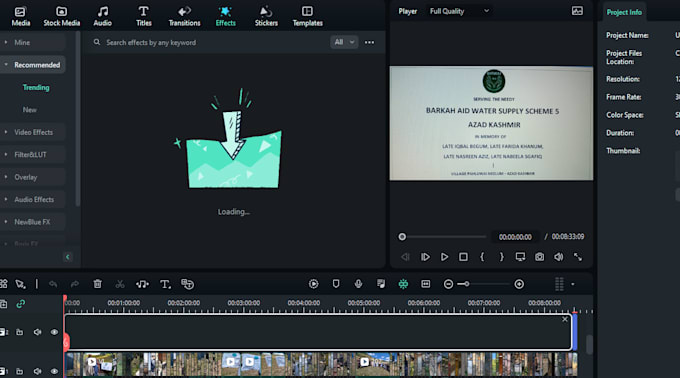Open the Media tab
Screen dimensions: 680x378
(x=20, y=16)
